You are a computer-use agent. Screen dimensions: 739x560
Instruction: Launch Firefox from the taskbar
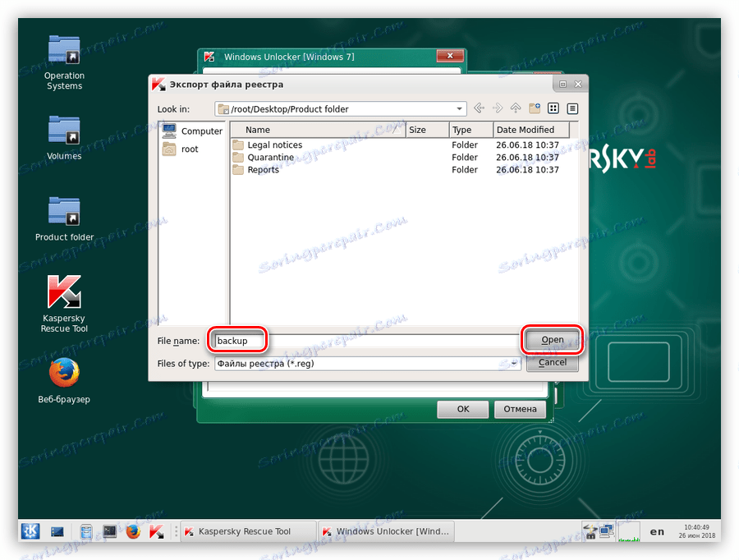click(x=133, y=531)
